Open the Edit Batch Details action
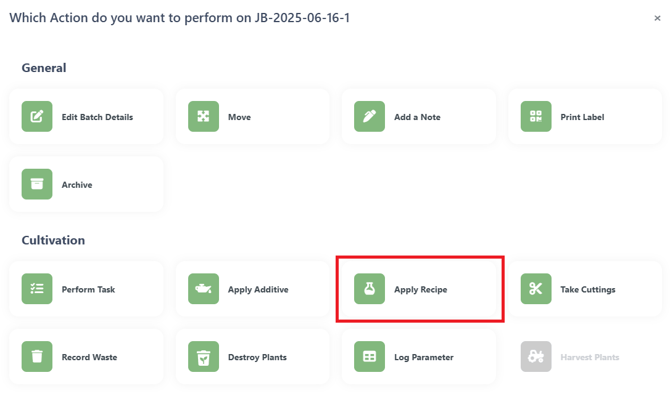The width and height of the screenshot is (670, 399). 86,117
